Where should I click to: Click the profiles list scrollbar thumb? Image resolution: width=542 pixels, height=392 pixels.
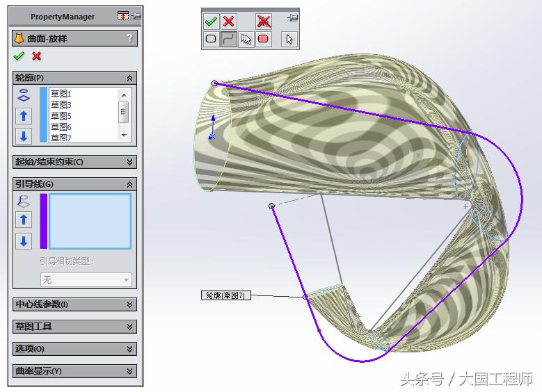pos(123,112)
